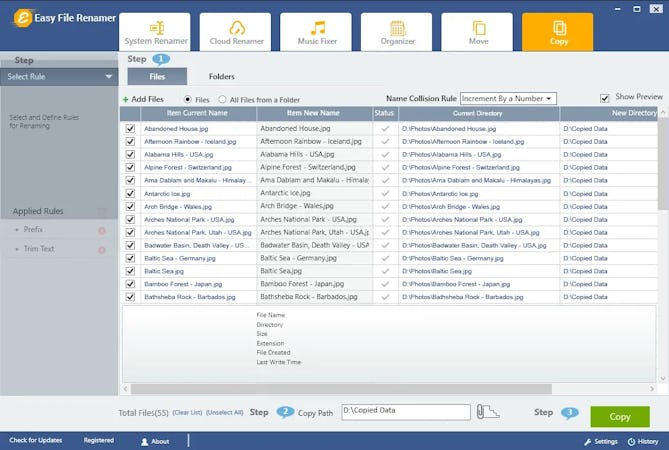The height and width of the screenshot is (450, 669).
Task: Click the New Directory column header
Action: 609,113
